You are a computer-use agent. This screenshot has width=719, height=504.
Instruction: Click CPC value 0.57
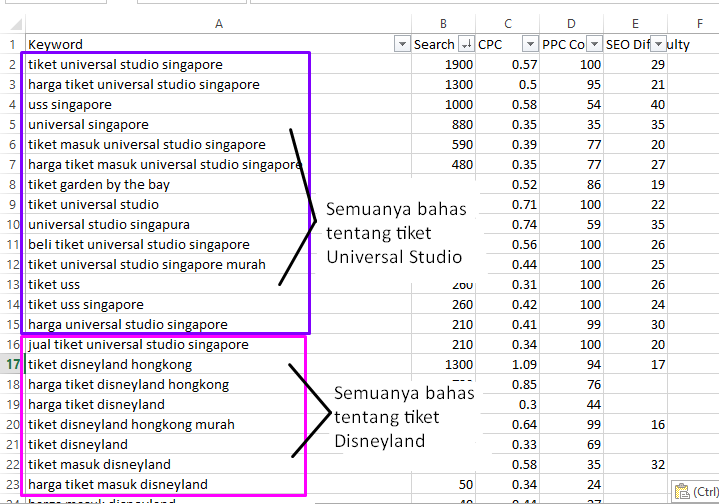[x=508, y=65]
